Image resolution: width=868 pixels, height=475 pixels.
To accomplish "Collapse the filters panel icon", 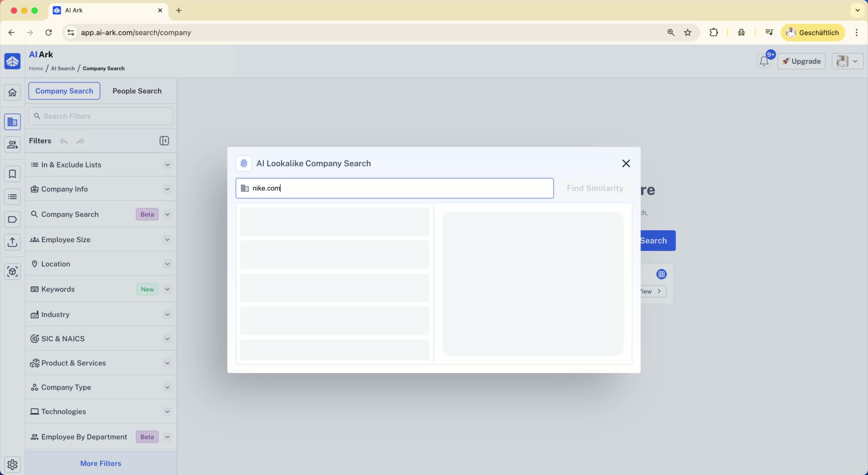I will point(164,141).
